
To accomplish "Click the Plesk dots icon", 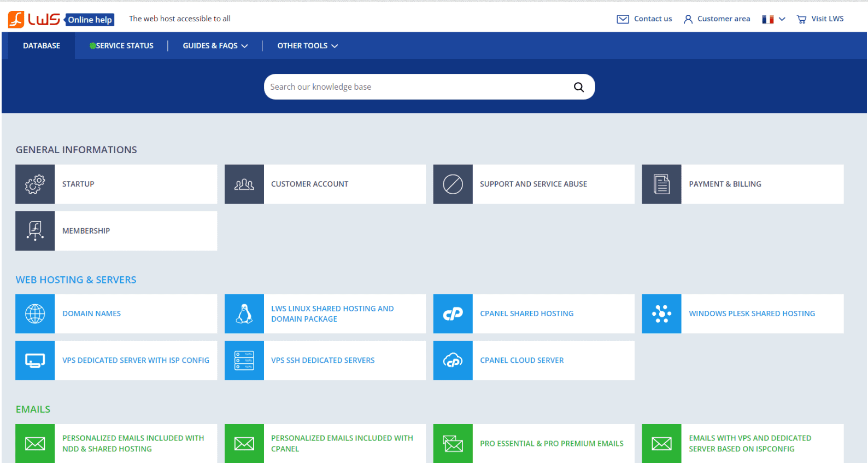I will 661,314.
